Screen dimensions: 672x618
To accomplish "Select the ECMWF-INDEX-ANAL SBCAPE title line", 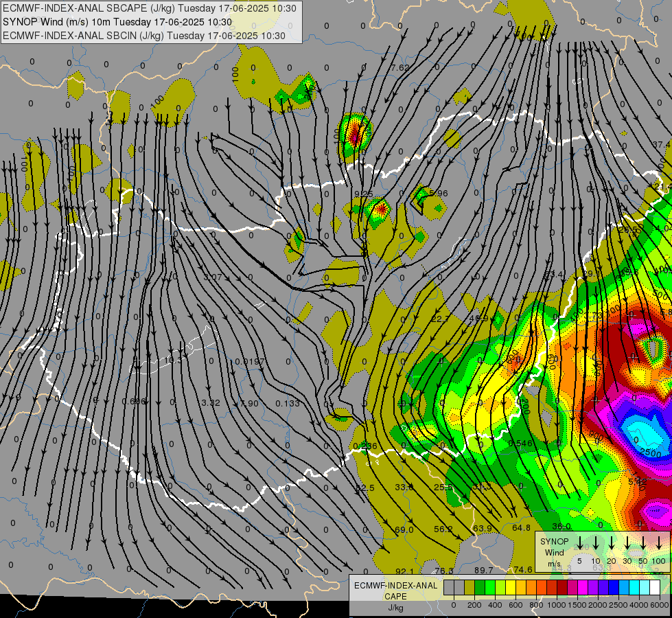I will (x=150, y=8).
